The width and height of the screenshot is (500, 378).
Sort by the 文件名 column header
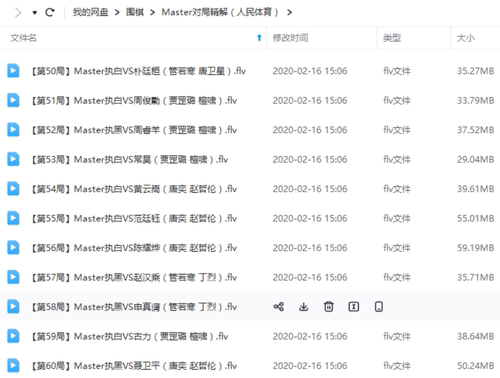[x=23, y=38]
